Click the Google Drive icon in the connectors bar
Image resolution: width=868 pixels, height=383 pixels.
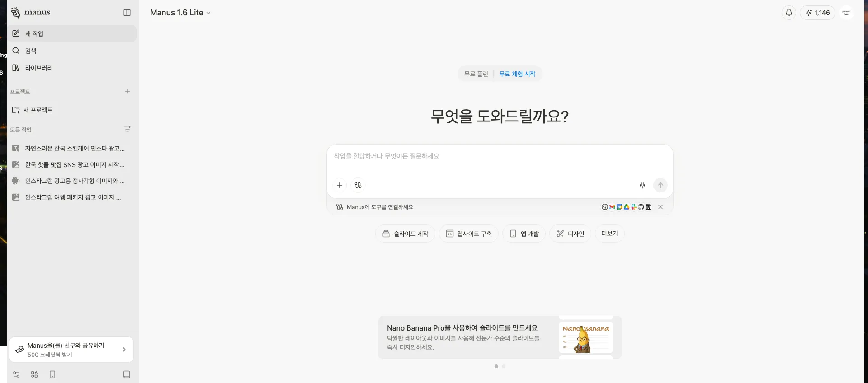tap(627, 207)
